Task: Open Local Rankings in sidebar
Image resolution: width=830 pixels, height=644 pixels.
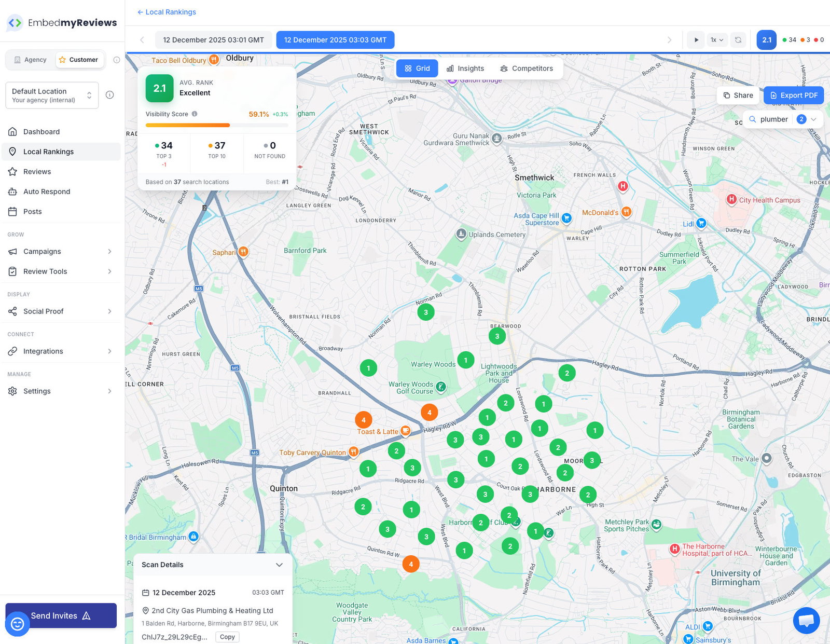Action: click(x=61, y=152)
